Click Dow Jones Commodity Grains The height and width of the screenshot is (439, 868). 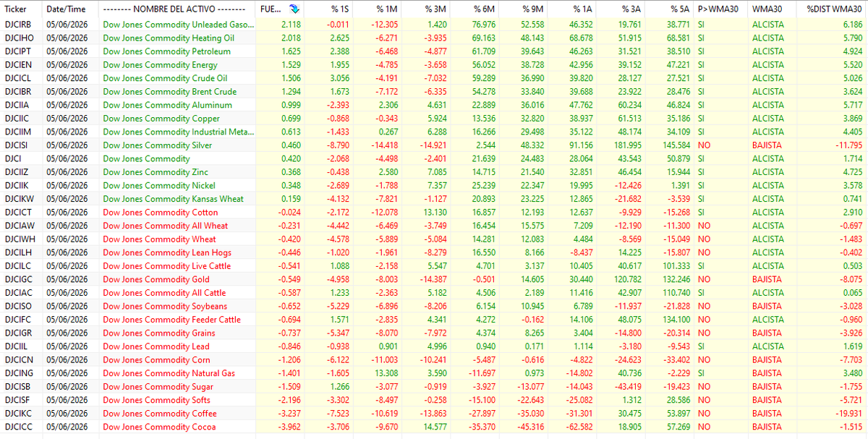tap(159, 333)
